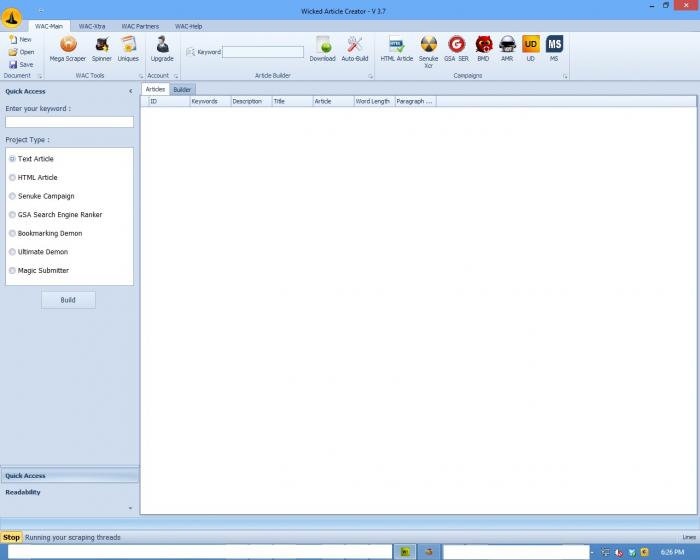700x560 pixels.
Task: Select GSA Search Engine Ranker option
Action: (x=55, y=215)
